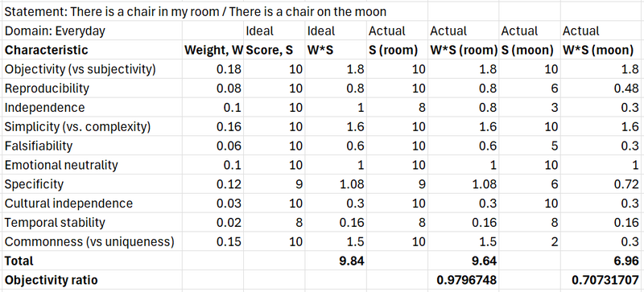Select the Characteristic header cell
The height and width of the screenshot is (292, 644).
pyautogui.click(x=93, y=50)
